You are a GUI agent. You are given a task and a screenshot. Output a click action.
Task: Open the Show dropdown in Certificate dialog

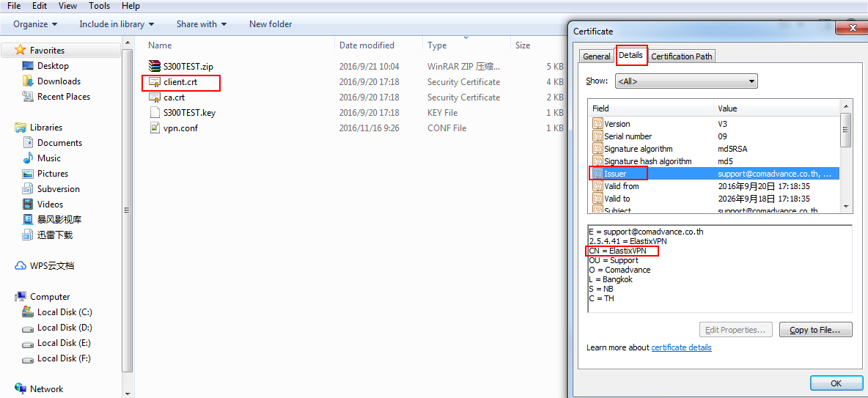click(685, 81)
